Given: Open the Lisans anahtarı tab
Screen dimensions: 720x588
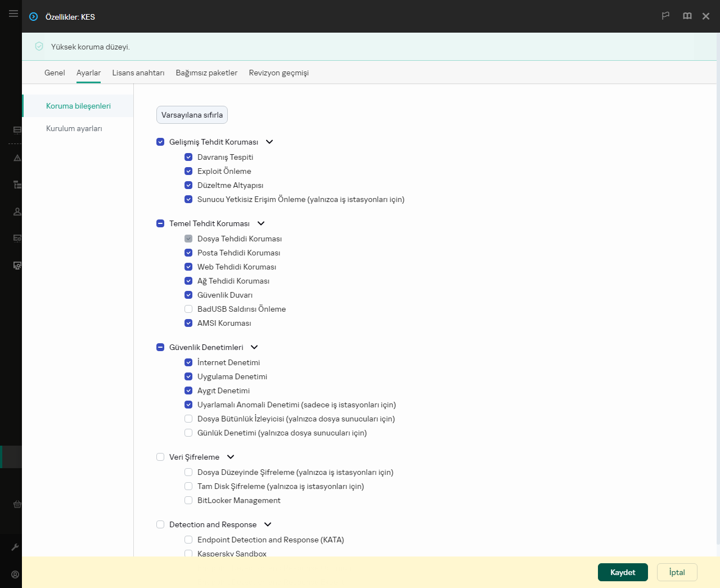Looking at the screenshot, I should [x=138, y=73].
